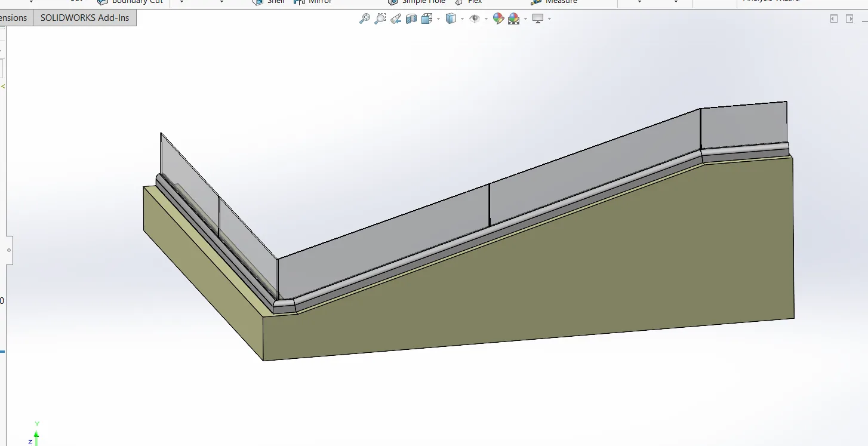The width and height of the screenshot is (868, 446).
Task: Open View Settings monitor icon
Action: (538, 19)
